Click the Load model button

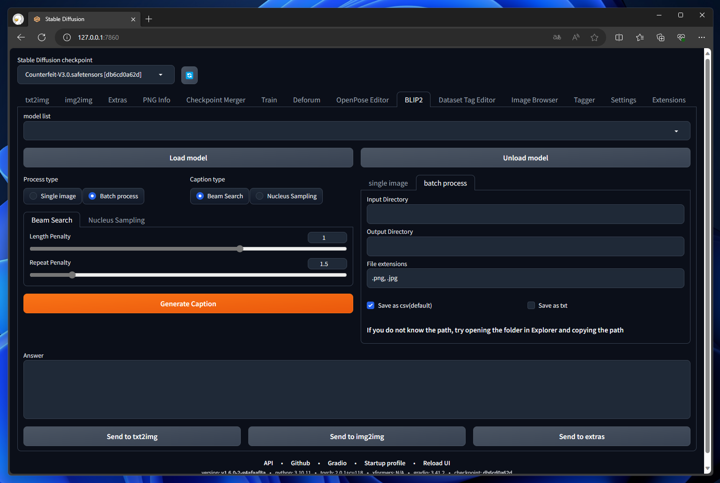point(188,157)
